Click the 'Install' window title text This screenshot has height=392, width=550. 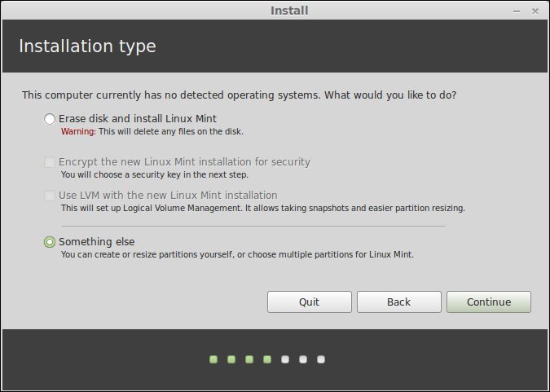coord(289,11)
